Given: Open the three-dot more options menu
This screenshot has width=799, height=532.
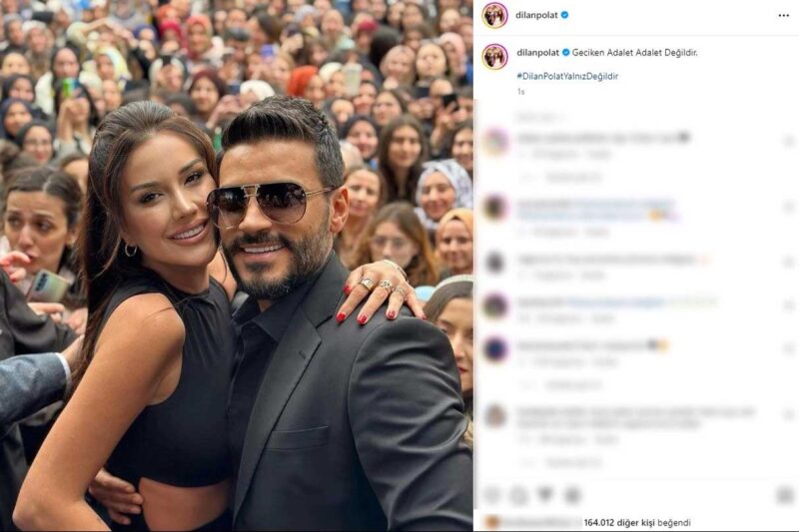Looking at the screenshot, I should (783, 16).
